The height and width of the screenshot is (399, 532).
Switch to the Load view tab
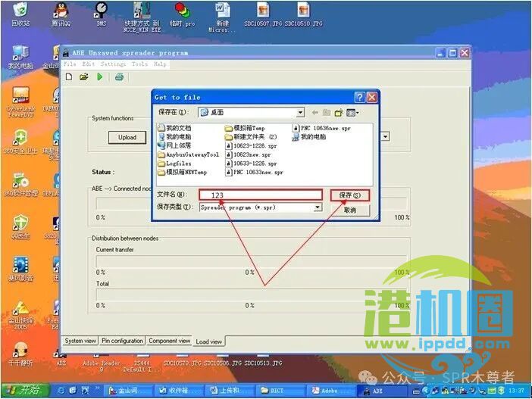click(209, 341)
